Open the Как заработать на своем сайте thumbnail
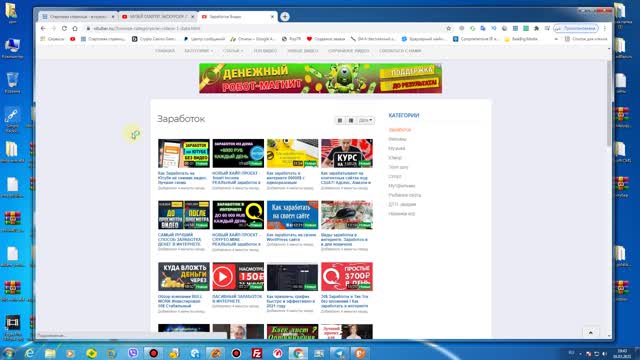 click(x=292, y=215)
